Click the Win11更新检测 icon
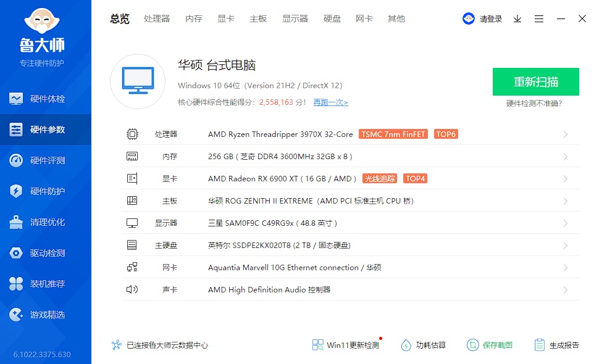 tap(317, 345)
